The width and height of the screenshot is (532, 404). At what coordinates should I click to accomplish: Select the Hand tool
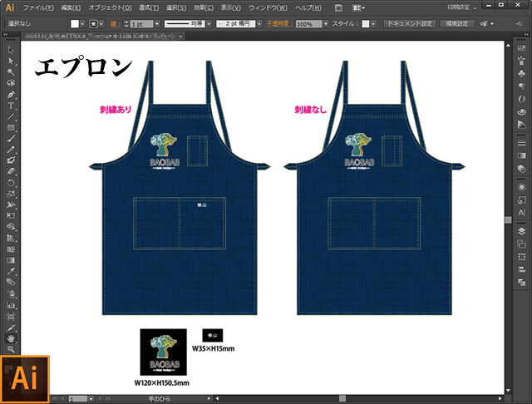tap(11, 338)
